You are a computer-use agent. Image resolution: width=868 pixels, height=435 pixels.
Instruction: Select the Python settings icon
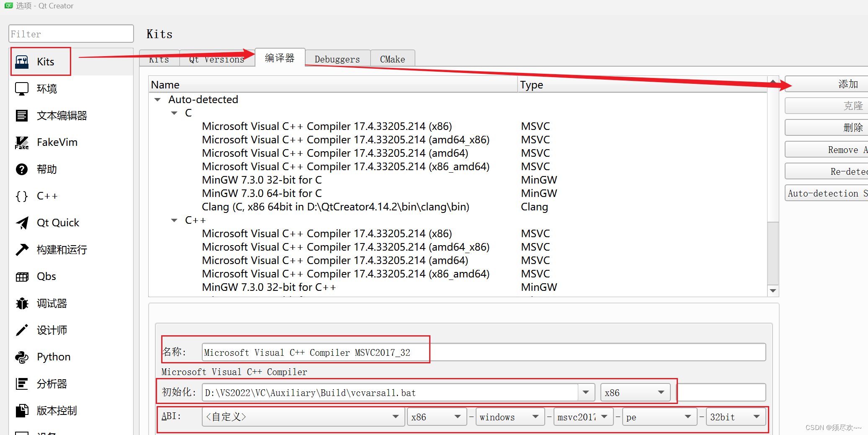(x=22, y=357)
